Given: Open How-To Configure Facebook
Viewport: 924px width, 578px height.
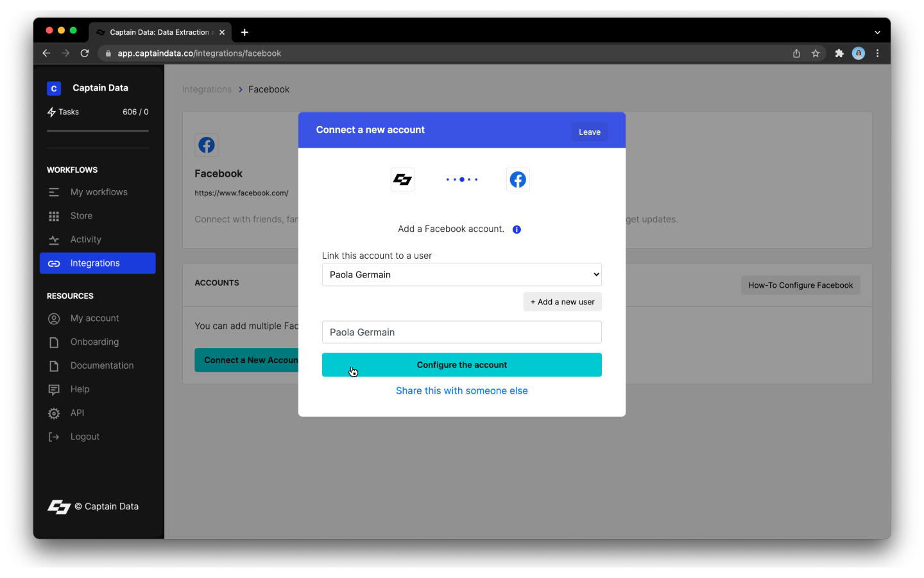Looking at the screenshot, I should (x=801, y=285).
